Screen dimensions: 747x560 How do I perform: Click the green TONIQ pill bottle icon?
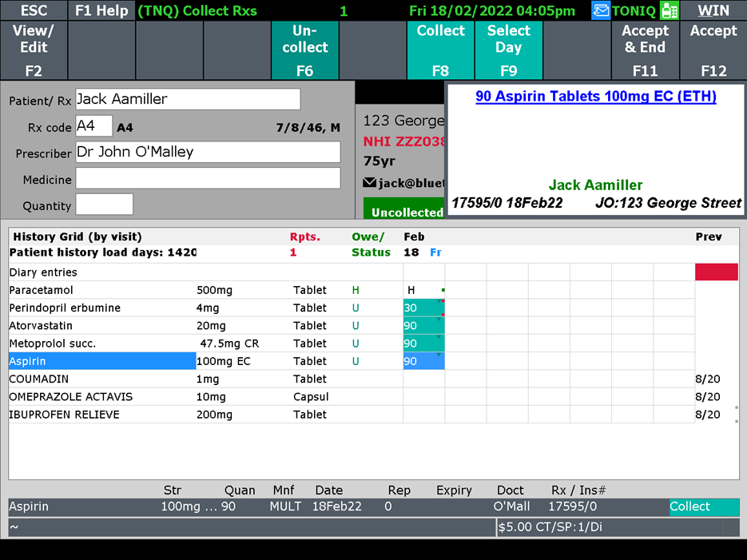point(670,11)
